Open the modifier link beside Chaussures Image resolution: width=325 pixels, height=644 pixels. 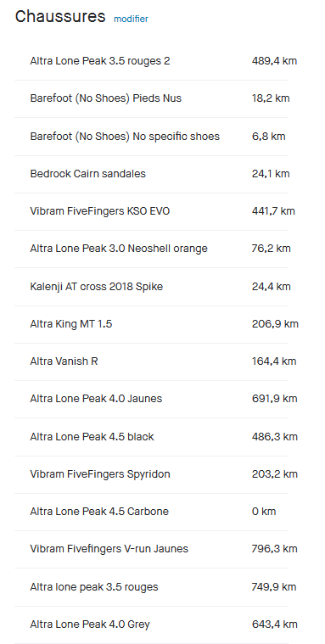coord(131,19)
